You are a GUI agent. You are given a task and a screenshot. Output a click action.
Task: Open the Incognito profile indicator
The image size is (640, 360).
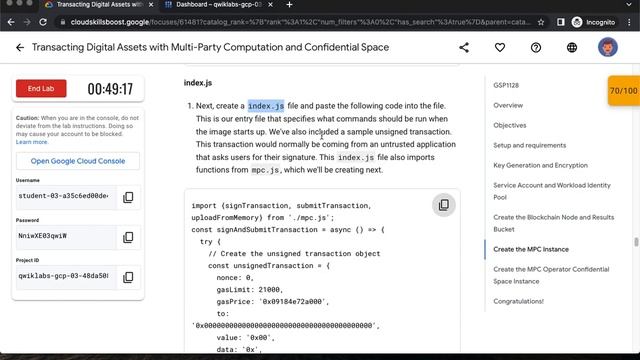593,22
